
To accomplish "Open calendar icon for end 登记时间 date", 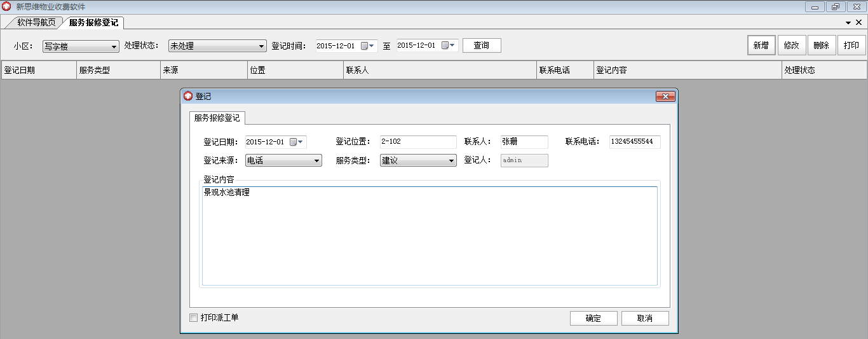I will 445,46.
